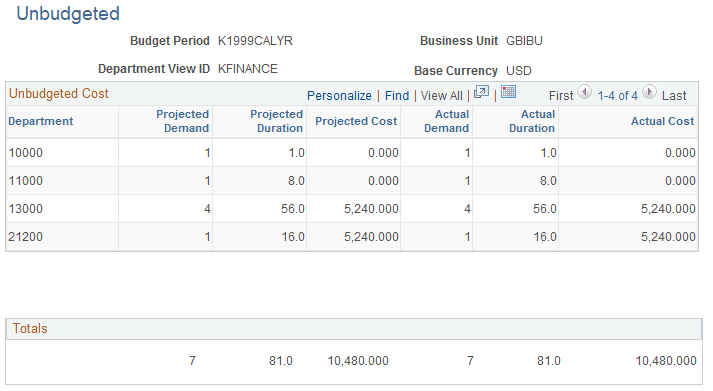Click the 1-4 of 4 row counter
Screen dimensions: 713x391
click(618, 95)
